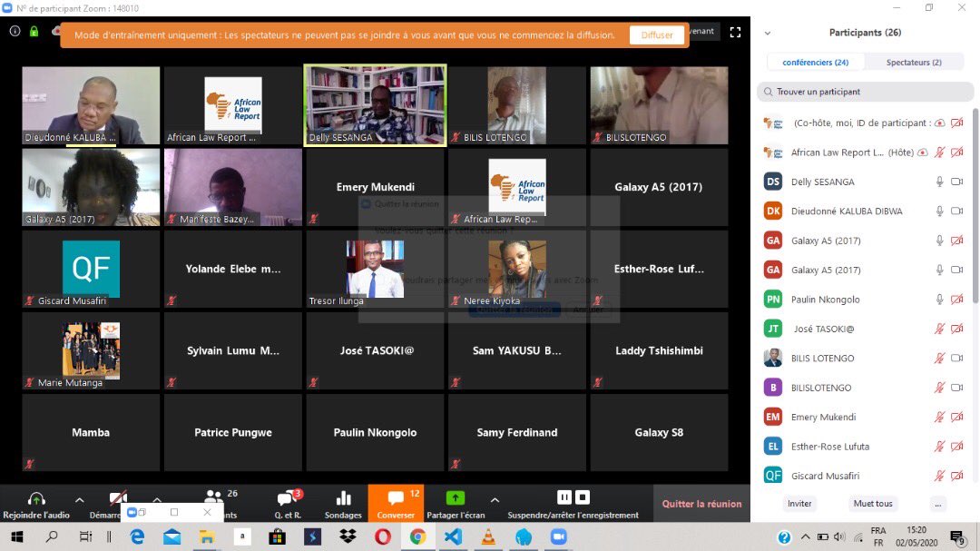Select Dieudonné KALUBA's video tile
This screenshot has height=551, width=980.
91,105
